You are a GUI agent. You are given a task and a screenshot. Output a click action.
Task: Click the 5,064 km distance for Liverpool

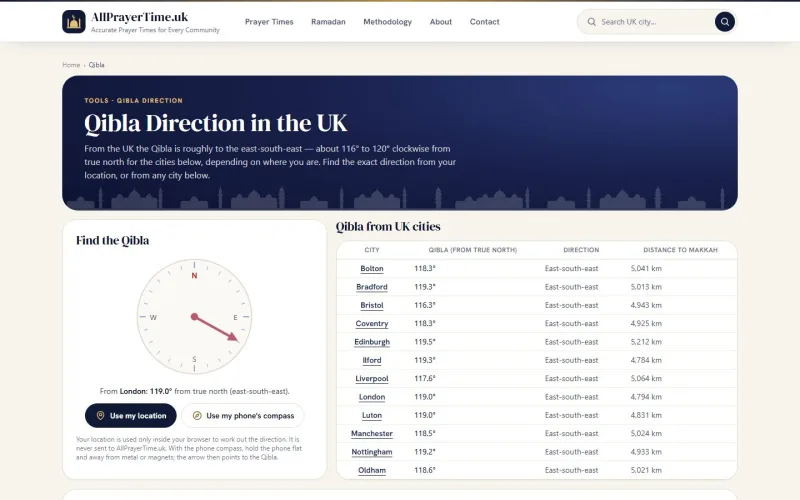(646, 379)
